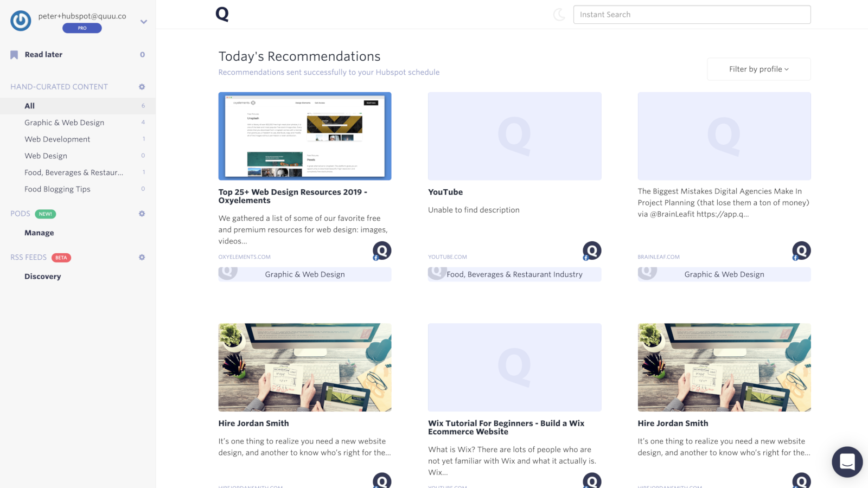The height and width of the screenshot is (488, 868).
Task: Open the YouTube card title
Action: pyautogui.click(x=445, y=192)
